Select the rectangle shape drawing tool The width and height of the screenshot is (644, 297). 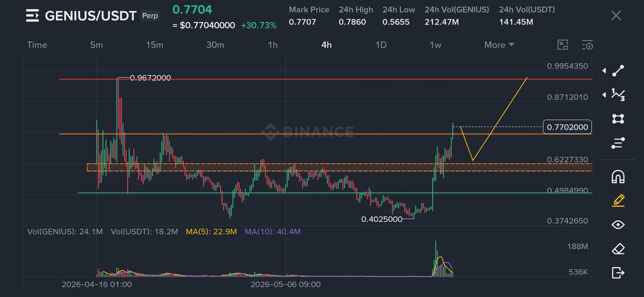click(x=618, y=118)
